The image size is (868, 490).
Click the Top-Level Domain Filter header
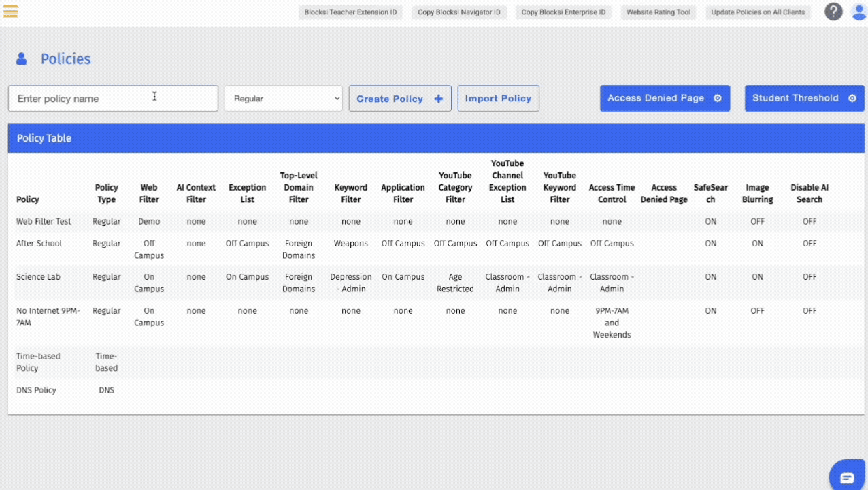coord(299,187)
